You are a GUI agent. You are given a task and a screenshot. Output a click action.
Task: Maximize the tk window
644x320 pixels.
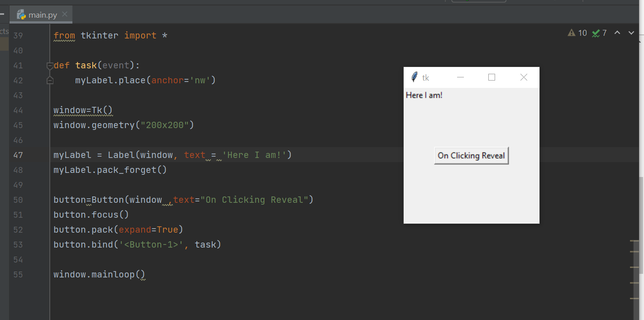(x=492, y=77)
